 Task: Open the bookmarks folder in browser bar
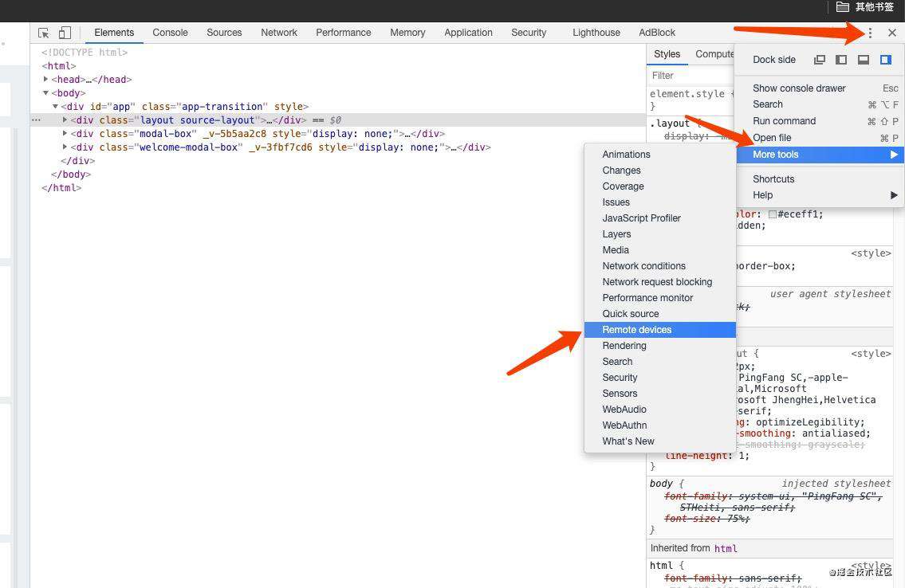click(x=864, y=7)
